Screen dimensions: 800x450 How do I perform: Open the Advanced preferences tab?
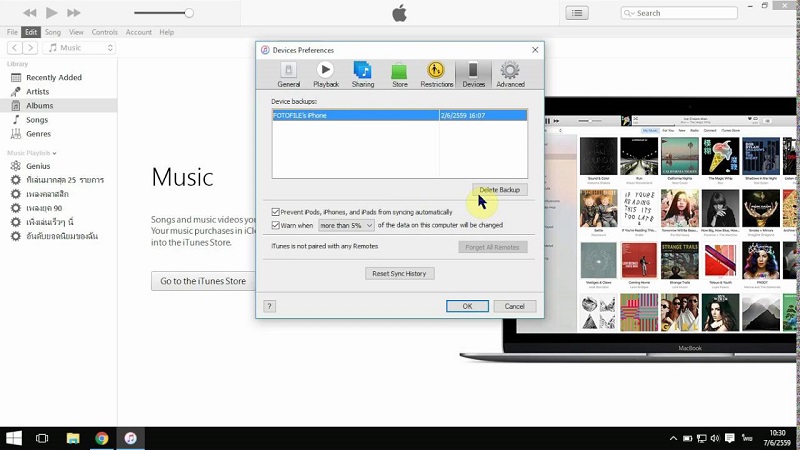[x=510, y=74]
